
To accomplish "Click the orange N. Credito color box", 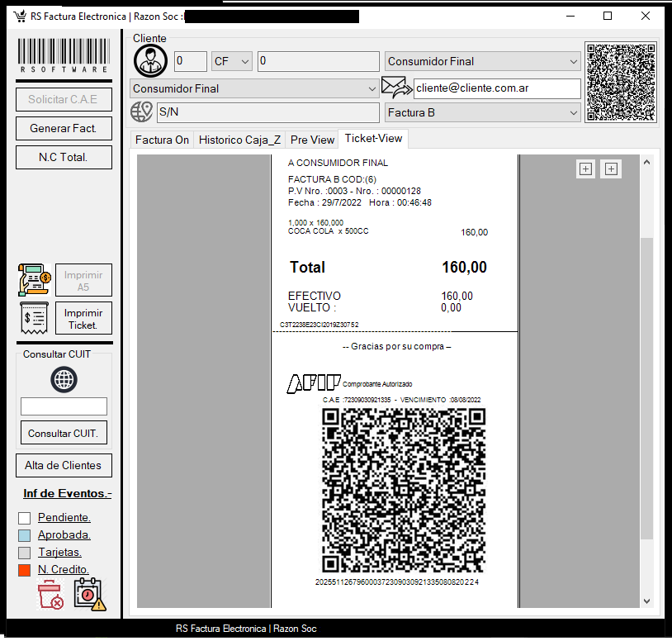I will pyautogui.click(x=25, y=570).
